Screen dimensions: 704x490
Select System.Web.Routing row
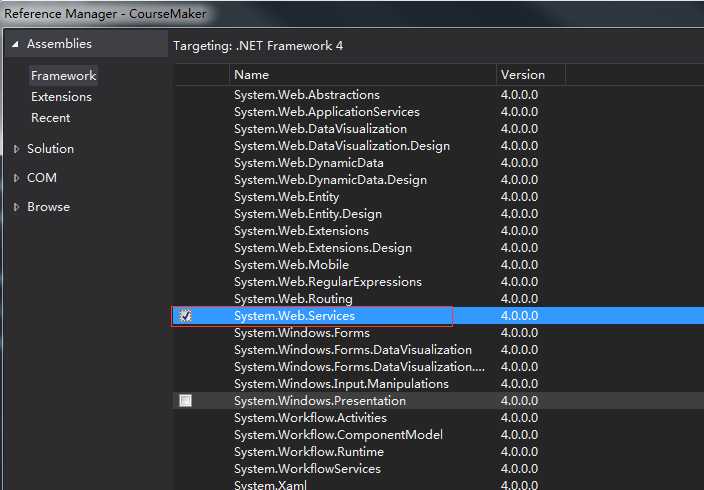(x=440, y=299)
